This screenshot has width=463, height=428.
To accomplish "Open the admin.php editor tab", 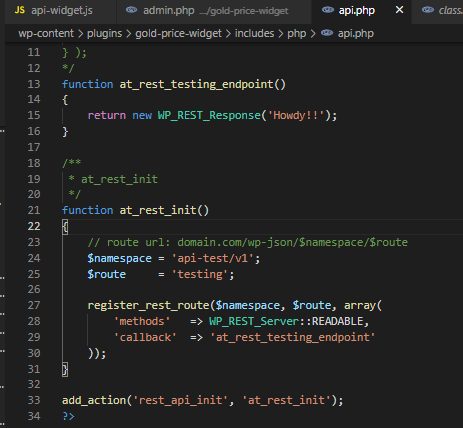I will tap(214, 11).
